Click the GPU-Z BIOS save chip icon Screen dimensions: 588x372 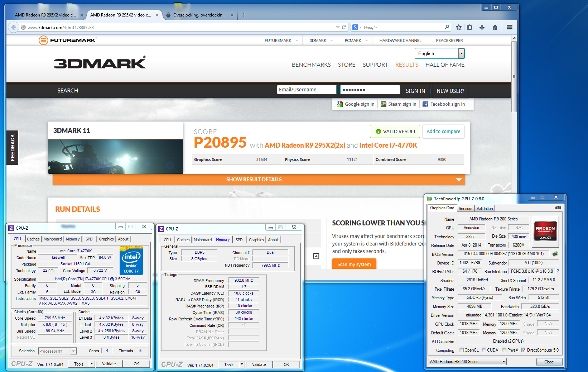[555, 254]
